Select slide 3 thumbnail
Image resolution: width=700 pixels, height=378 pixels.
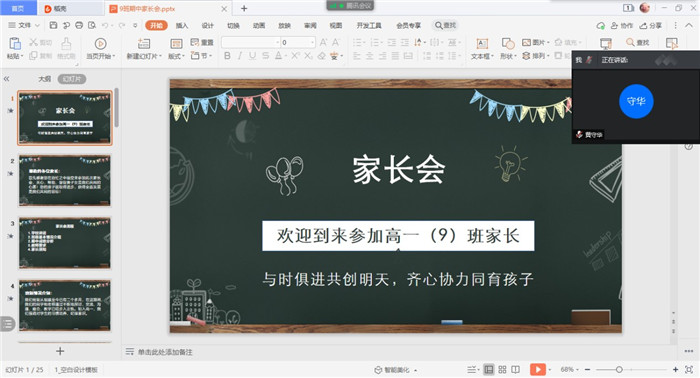[65, 243]
